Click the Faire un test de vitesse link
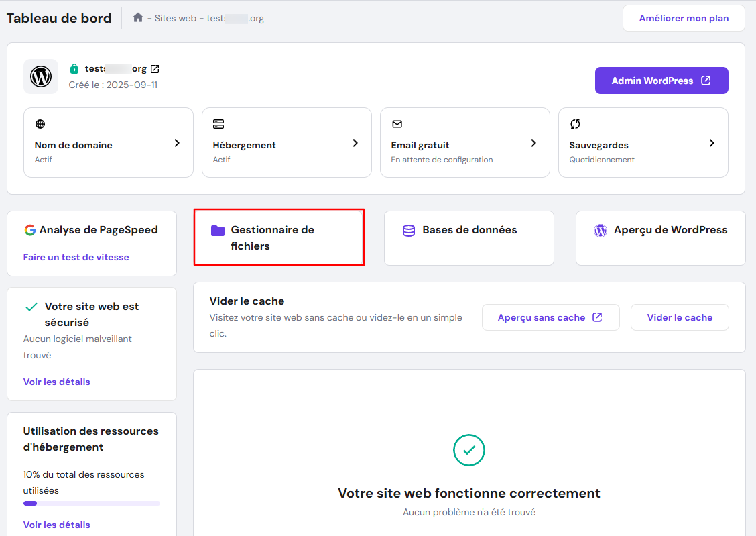Viewport: 756px width, 536px height. 76,257
